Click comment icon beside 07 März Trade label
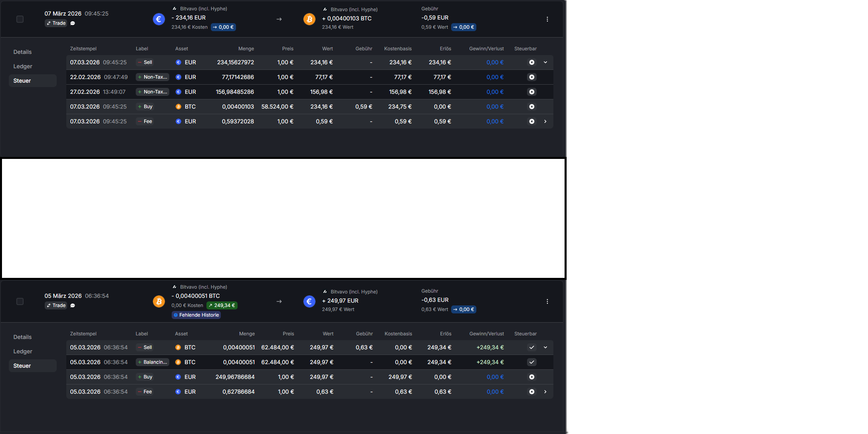Image resolution: width=868 pixels, height=434 pixels. (73, 23)
